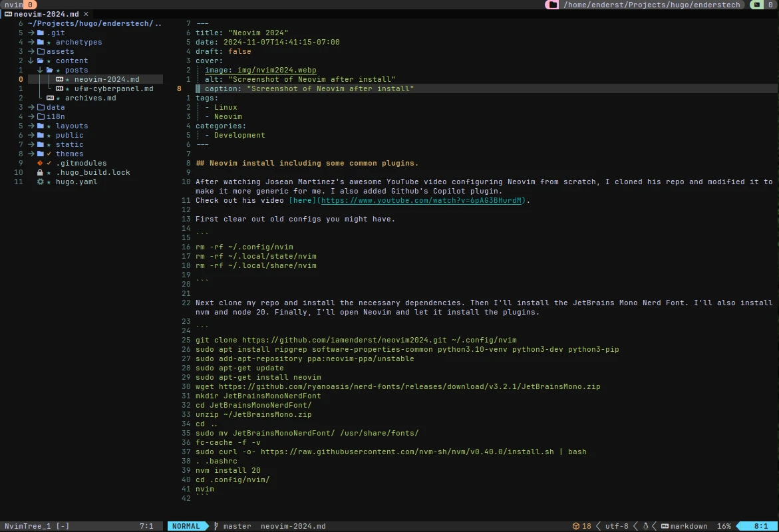Click the i18n folder icon

tap(41, 117)
